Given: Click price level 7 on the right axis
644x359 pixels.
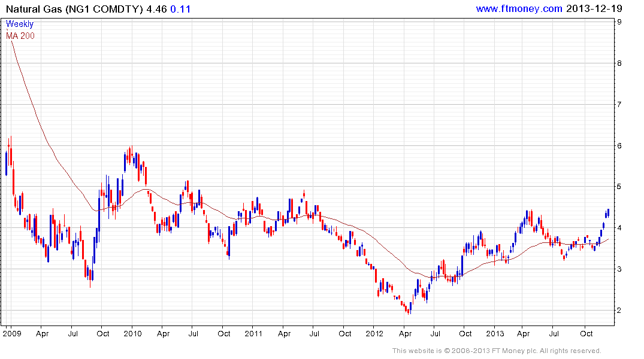Looking at the screenshot, I should [619, 105].
